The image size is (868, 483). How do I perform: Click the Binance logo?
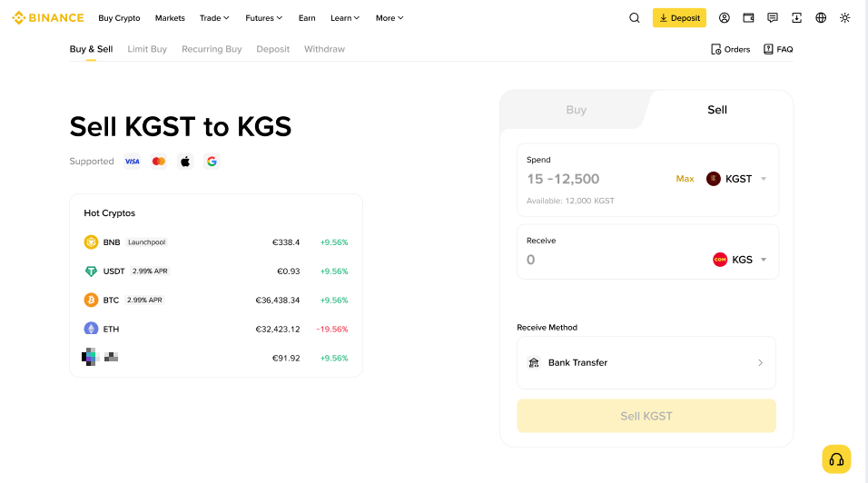click(x=48, y=18)
